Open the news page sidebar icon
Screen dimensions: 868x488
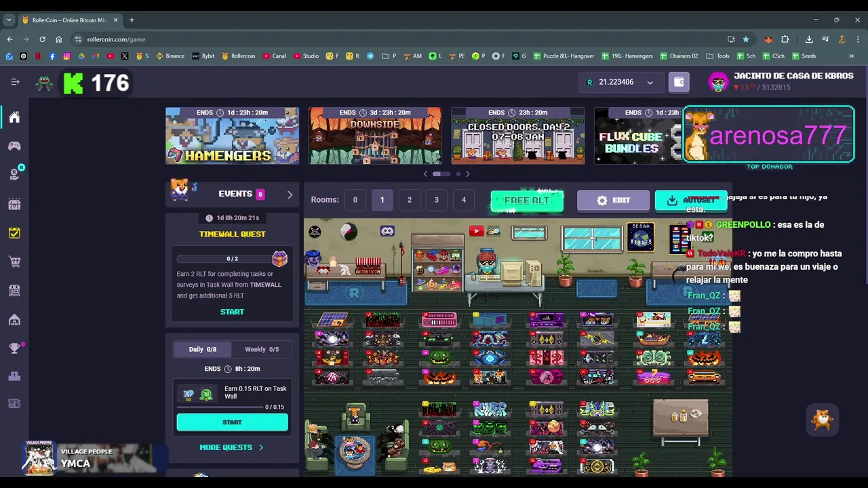14,404
